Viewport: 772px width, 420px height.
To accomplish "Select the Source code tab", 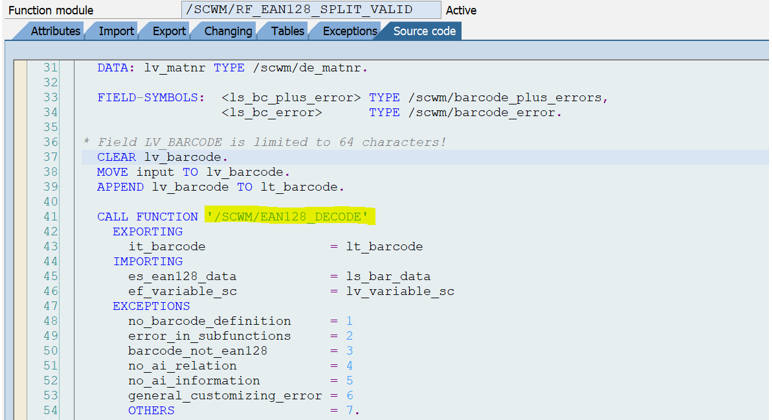I will click(424, 31).
